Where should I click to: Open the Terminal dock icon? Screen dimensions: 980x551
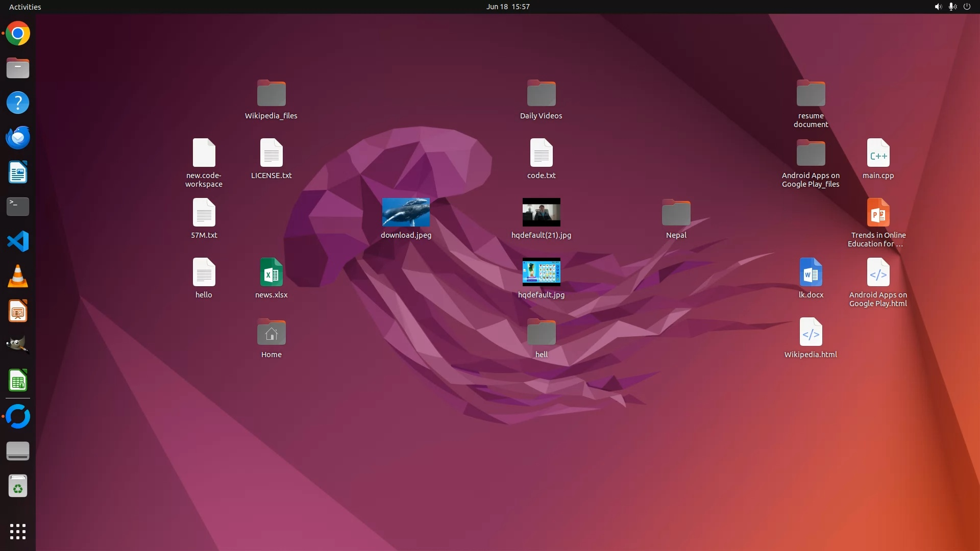pos(18,207)
